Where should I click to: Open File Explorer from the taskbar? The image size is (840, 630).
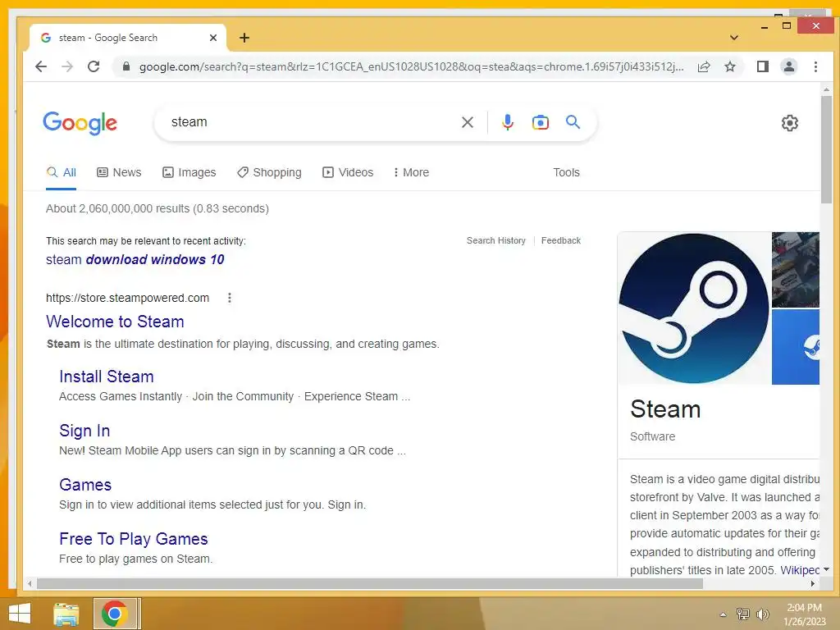(66, 614)
